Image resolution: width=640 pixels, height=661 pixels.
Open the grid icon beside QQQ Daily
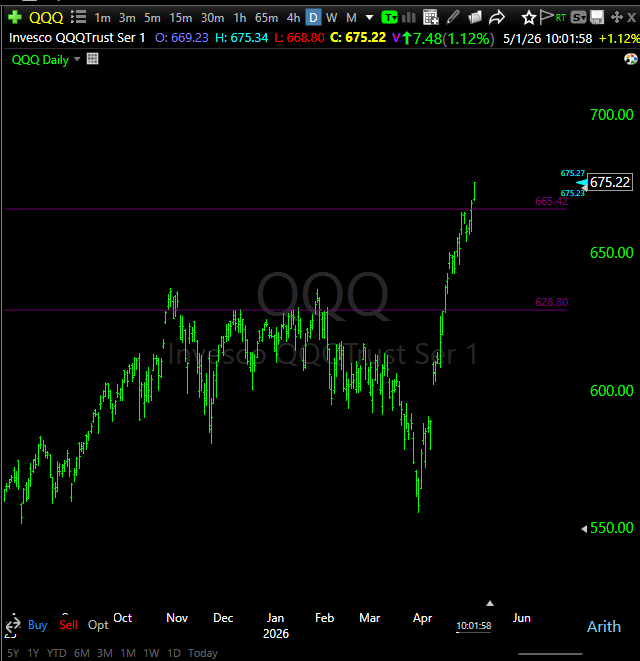[92, 59]
